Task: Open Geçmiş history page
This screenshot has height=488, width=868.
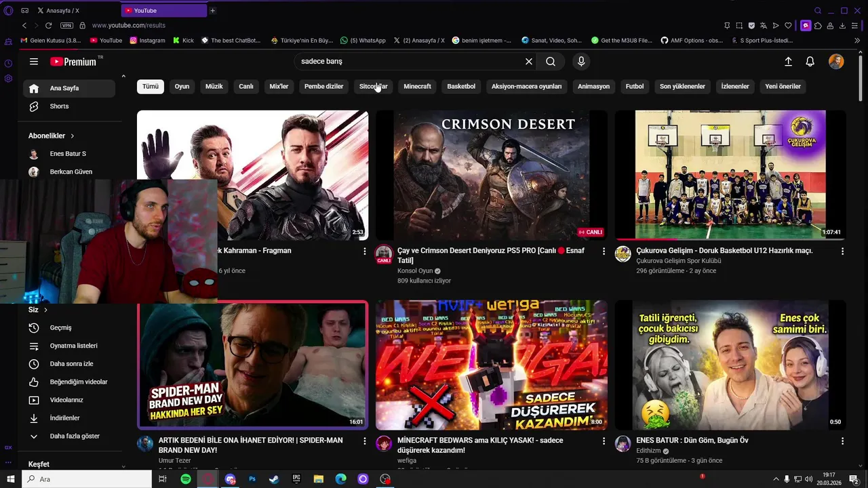Action: click(68, 327)
